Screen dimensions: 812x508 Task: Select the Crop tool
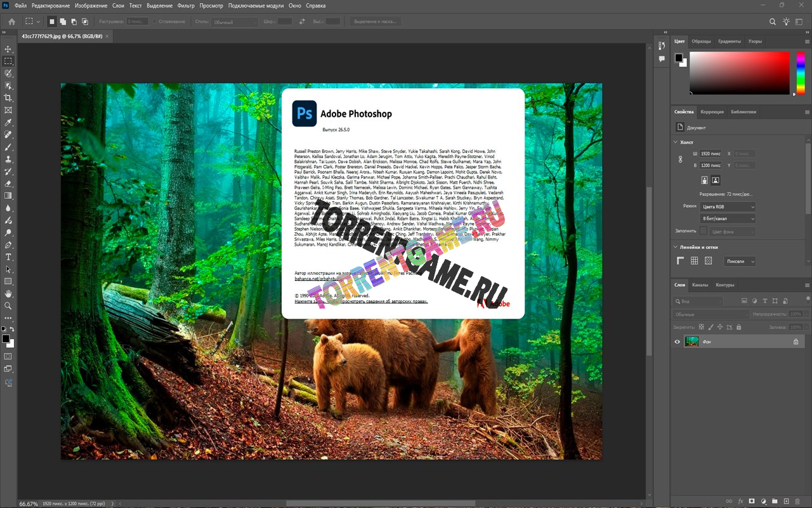[x=8, y=98]
